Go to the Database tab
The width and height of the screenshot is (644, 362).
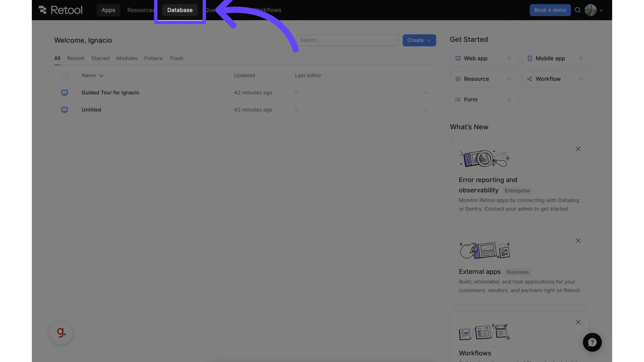(x=180, y=10)
